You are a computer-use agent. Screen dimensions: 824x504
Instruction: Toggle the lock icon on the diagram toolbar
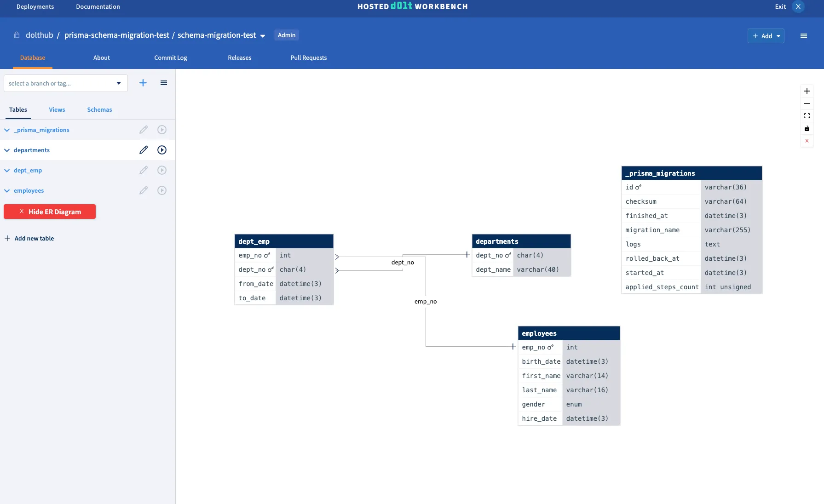807,129
